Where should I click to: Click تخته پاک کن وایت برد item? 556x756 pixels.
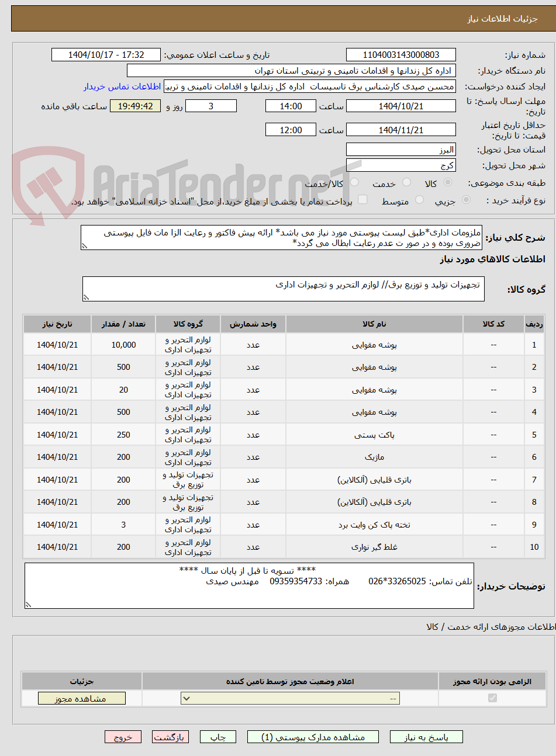click(374, 525)
